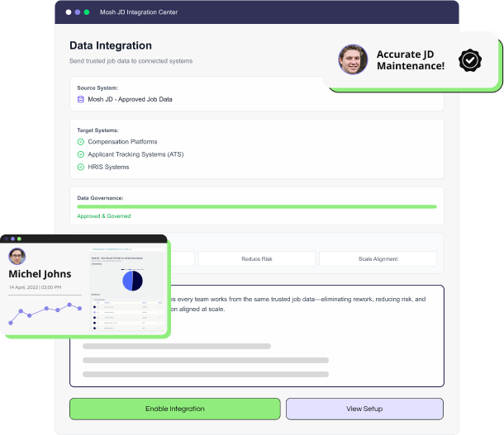Select the Reduce Risk tab
Viewport: 504px width, 435px height.
click(x=257, y=259)
